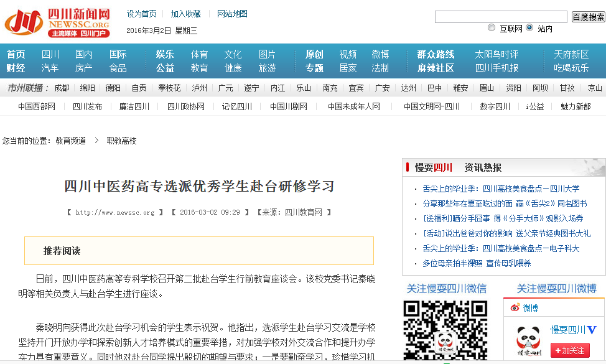The image size is (606, 364).
Task: Click the Weibo eye logo icon
Action: click(515, 308)
